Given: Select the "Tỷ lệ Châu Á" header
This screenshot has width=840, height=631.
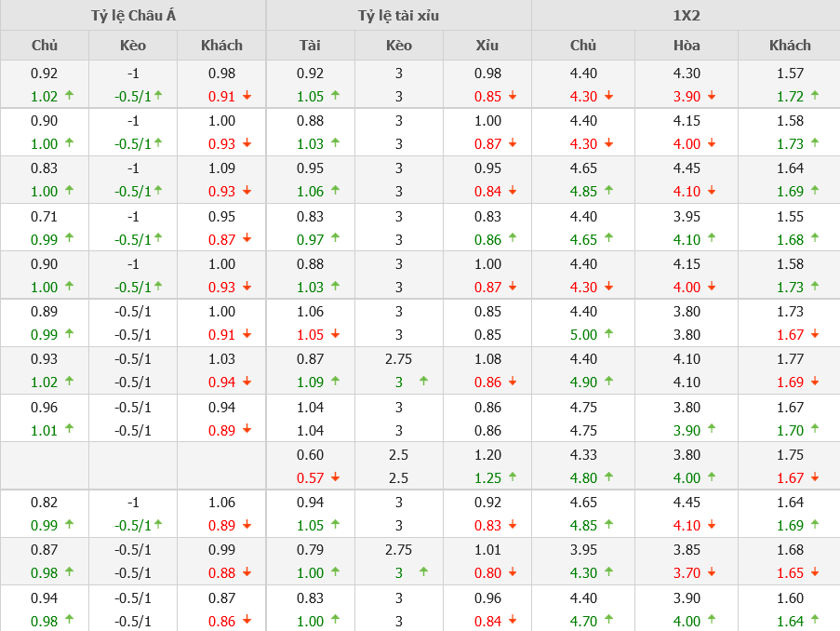Looking at the screenshot, I should pyautogui.click(x=133, y=16).
